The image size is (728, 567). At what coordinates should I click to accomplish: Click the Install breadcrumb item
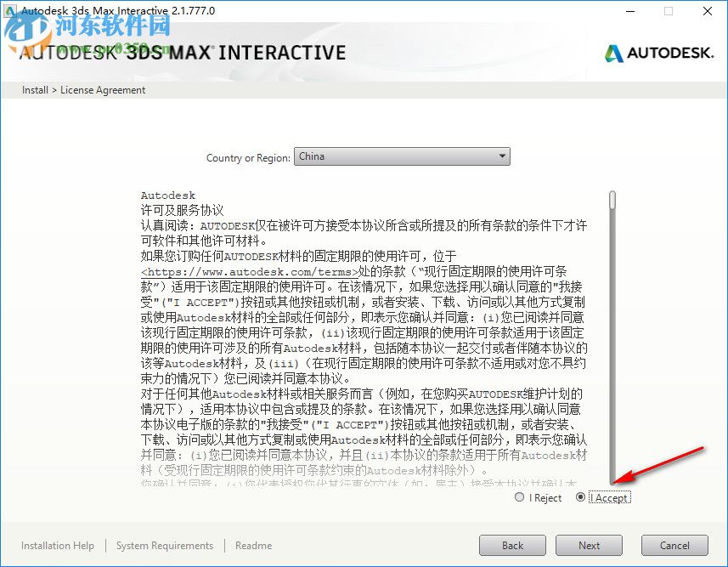pyautogui.click(x=34, y=89)
